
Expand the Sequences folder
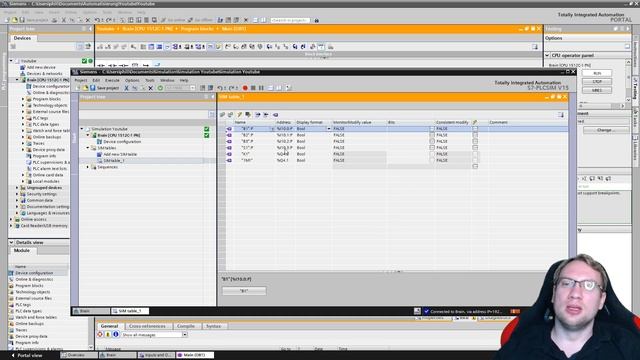88,167
